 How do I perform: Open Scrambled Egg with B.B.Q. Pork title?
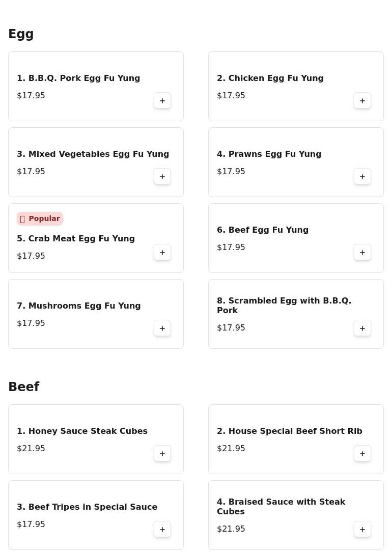point(284,305)
